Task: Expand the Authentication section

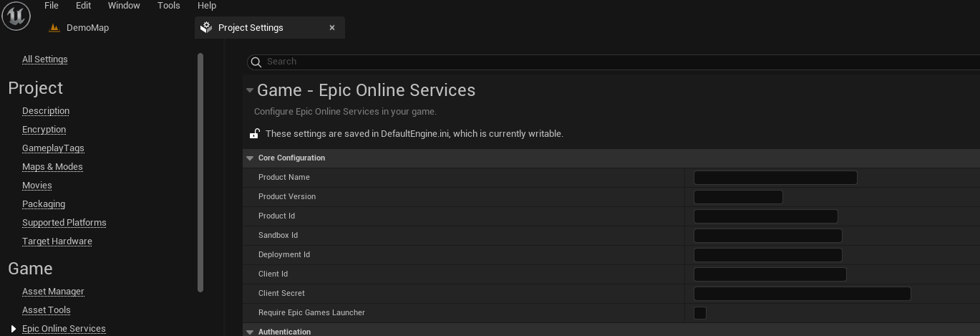Action: pos(250,332)
